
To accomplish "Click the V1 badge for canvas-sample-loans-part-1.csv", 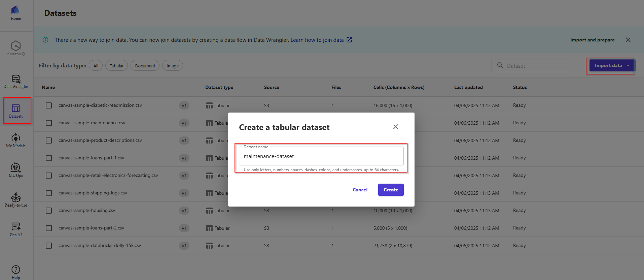I will click(184, 158).
